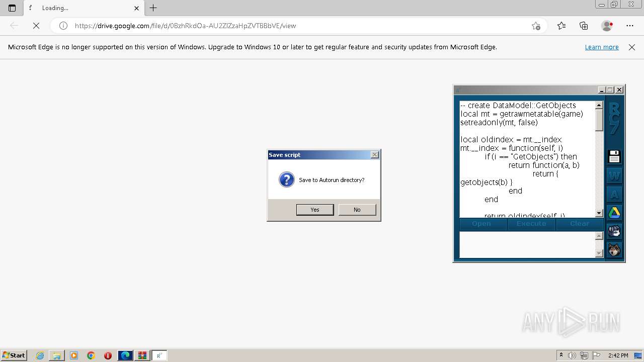Click the browser Back arrow

click(14, 26)
